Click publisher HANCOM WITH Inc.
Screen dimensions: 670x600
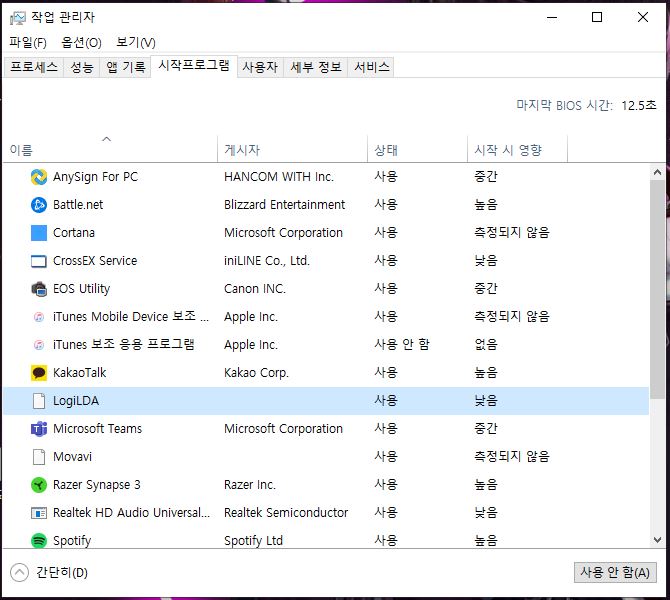click(x=279, y=177)
